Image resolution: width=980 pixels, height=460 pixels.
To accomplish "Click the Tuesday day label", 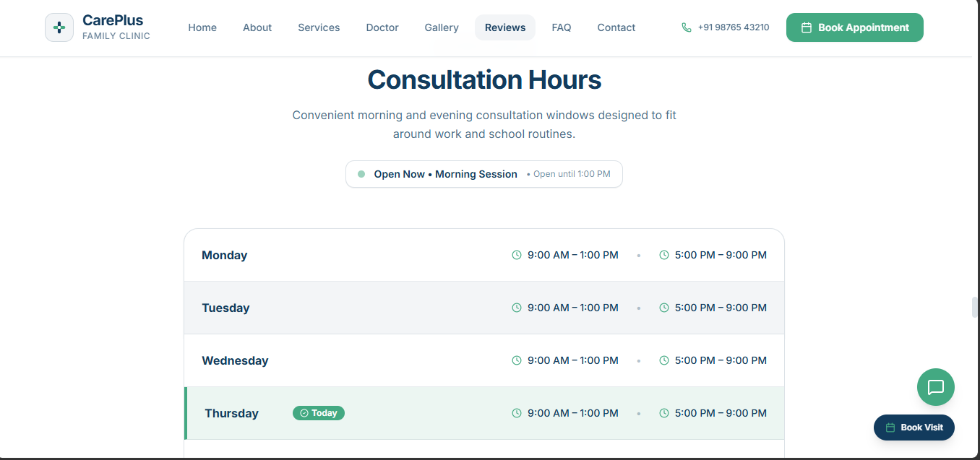I will (x=225, y=308).
